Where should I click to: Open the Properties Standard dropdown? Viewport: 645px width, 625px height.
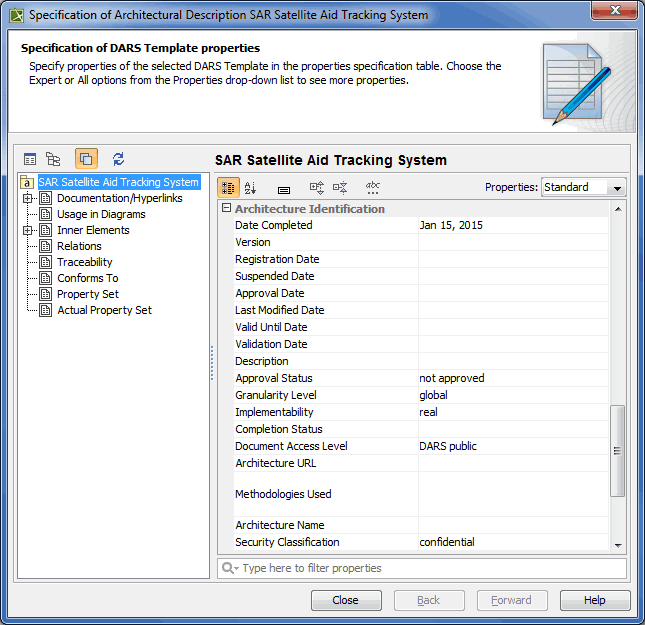pos(583,187)
